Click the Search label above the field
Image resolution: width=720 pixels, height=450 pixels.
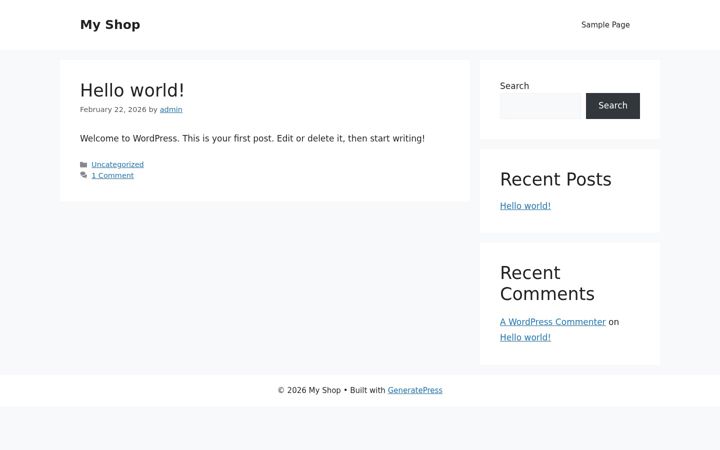[x=514, y=86]
